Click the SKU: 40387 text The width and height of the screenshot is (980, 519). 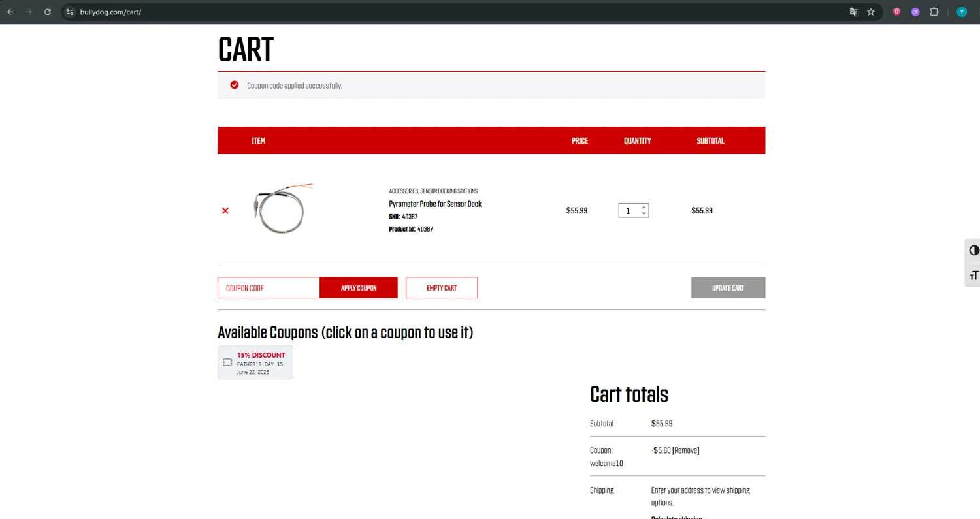point(403,217)
